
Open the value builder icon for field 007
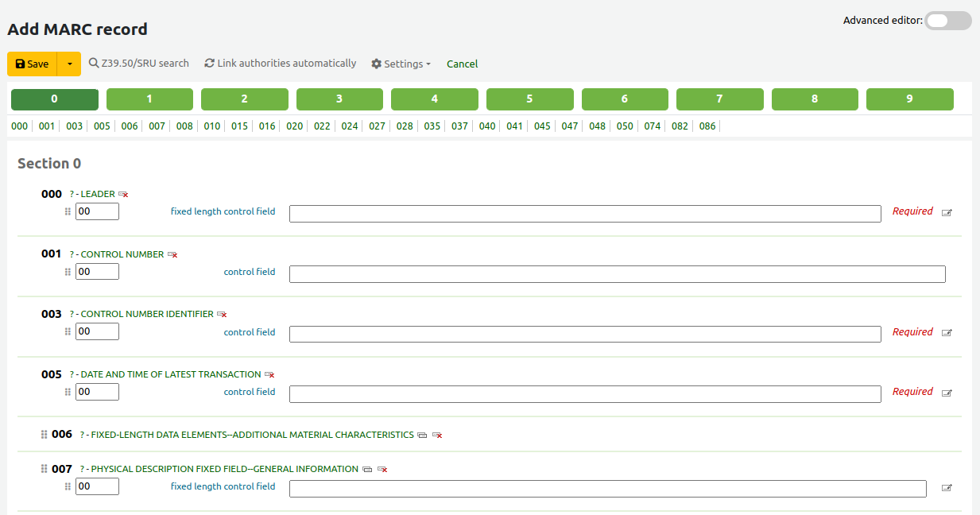pyautogui.click(x=946, y=489)
